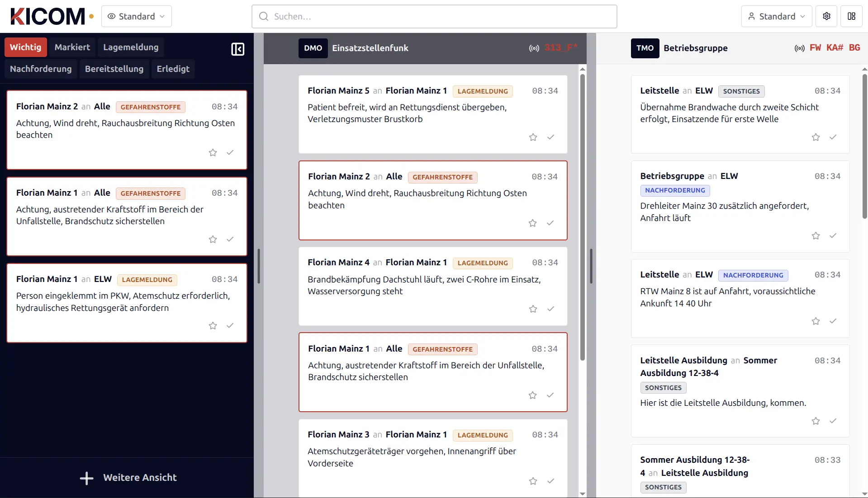Star sidebar 'Person eingeklemmt' message
The width and height of the screenshot is (868, 498).
coord(213,325)
